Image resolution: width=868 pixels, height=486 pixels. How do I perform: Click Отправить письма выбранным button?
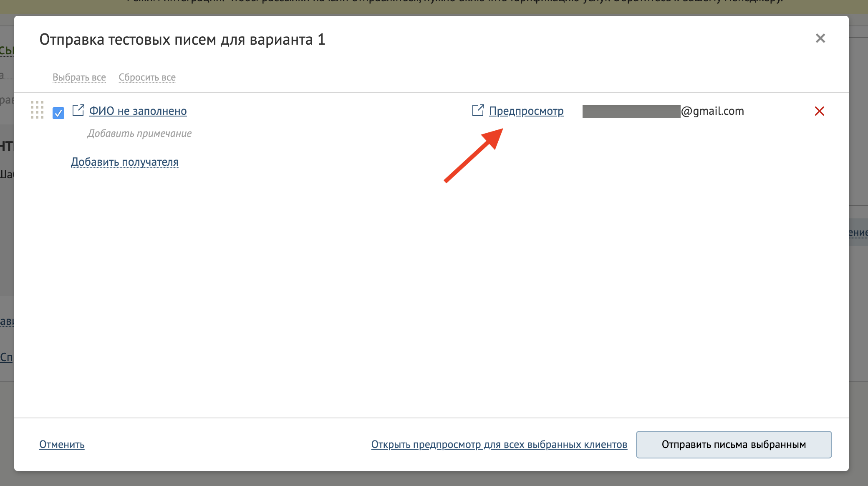pos(734,445)
